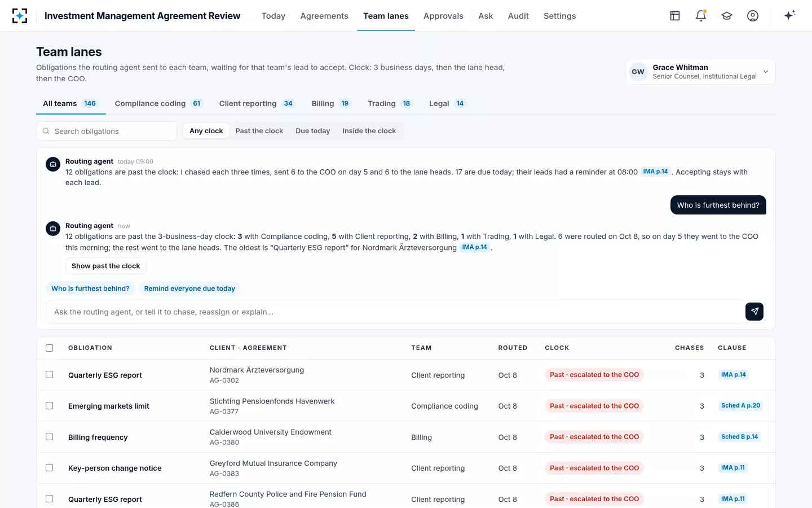Open the IMA p.11 clause for Greyford Mutual
This screenshot has width=812, height=508.
tap(733, 468)
